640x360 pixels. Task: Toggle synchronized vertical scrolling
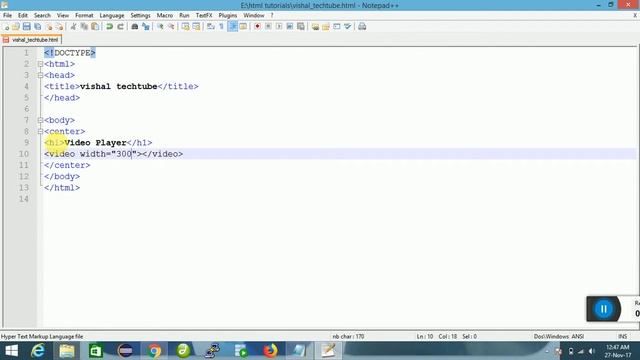[185, 27]
